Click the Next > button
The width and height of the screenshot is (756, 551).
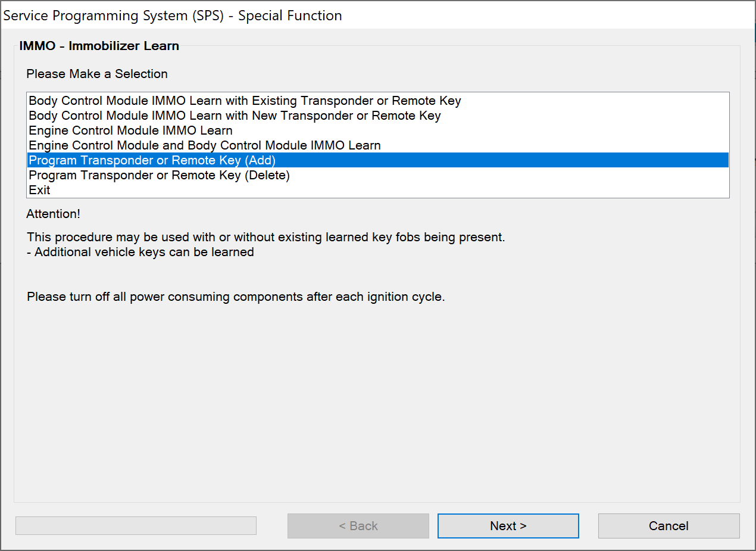pos(508,526)
